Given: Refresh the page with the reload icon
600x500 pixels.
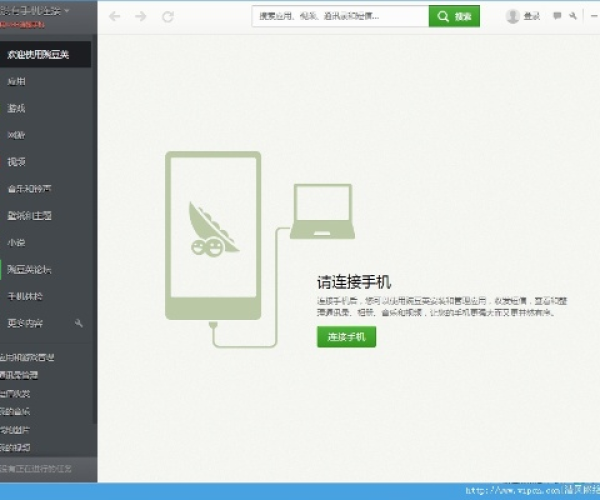Looking at the screenshot, I should 168,16.
